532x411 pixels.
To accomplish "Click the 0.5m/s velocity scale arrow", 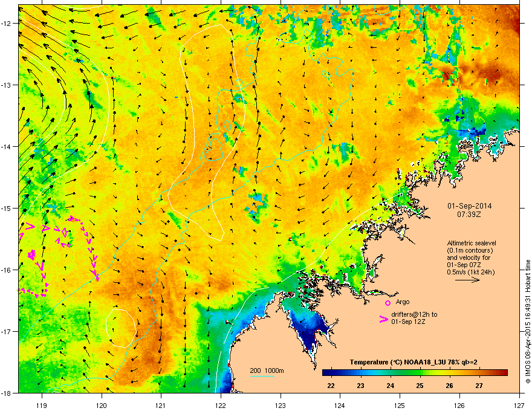I will pyautogui.click(x=467, y=280).
